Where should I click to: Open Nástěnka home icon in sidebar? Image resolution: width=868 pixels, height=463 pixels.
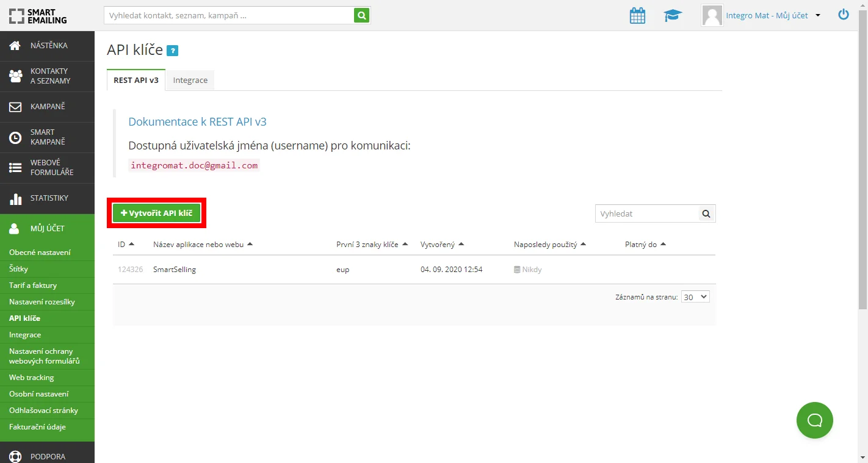15,46
